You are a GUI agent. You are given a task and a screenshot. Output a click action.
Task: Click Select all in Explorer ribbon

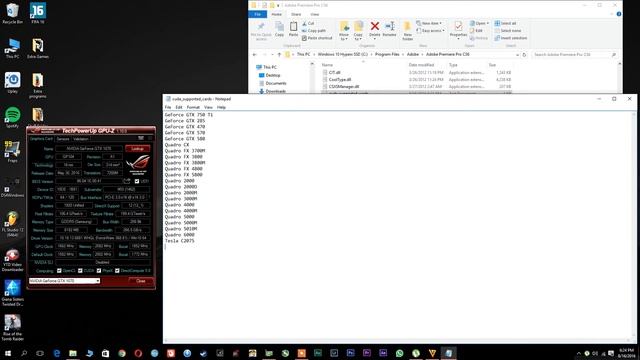(505, 23)
